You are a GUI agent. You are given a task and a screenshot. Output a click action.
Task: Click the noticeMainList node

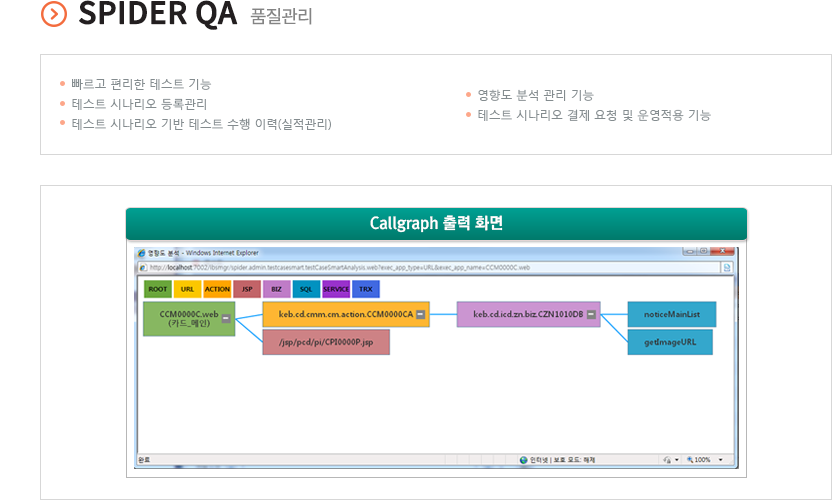671,314
